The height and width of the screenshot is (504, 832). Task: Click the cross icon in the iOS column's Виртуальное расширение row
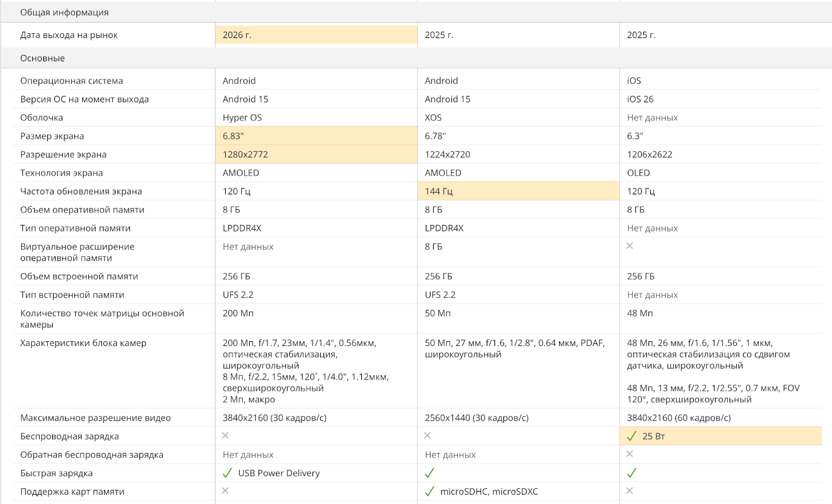630,246
